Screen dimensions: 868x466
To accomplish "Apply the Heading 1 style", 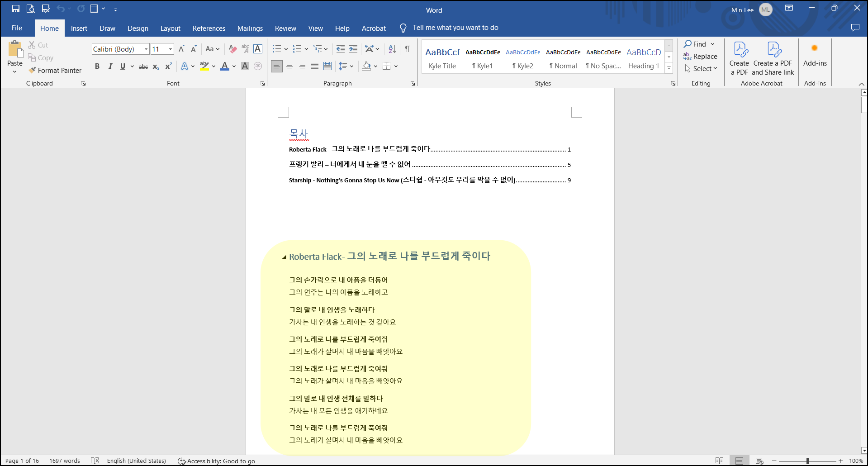I will point(644,58).
